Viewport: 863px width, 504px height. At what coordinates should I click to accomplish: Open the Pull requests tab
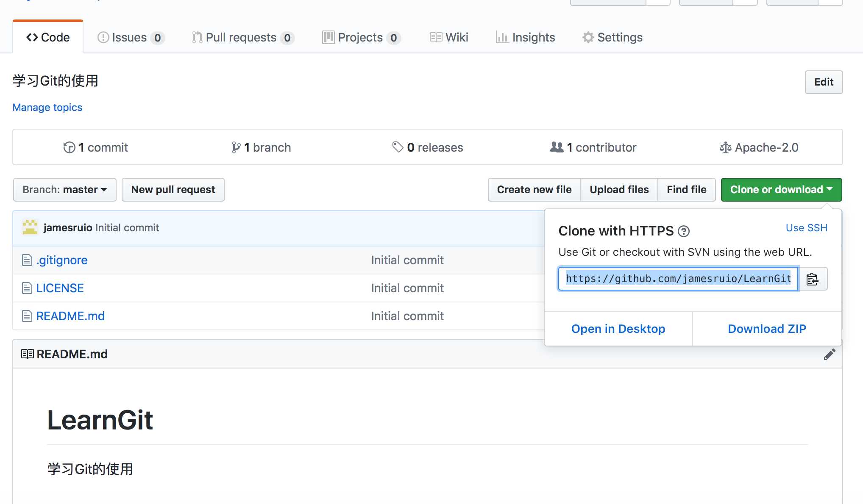[243, 37]
